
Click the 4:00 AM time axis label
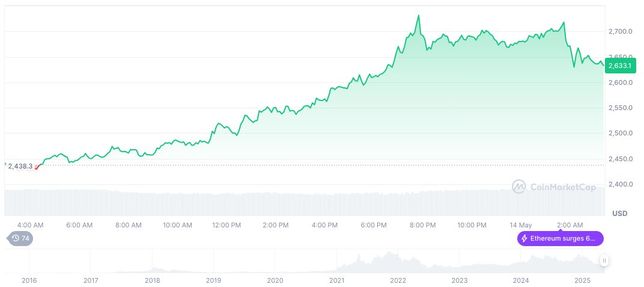pyautogui.click(x=30, y=225)
